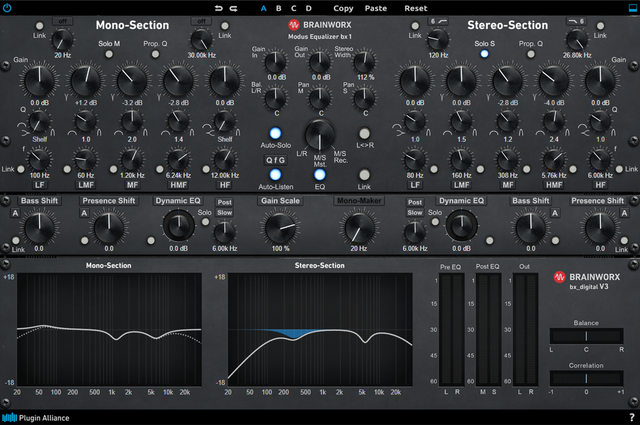Screen dimensions: 640x425
Task: Toggle the right Dynamic EQ Solo light
Action: 435,222
